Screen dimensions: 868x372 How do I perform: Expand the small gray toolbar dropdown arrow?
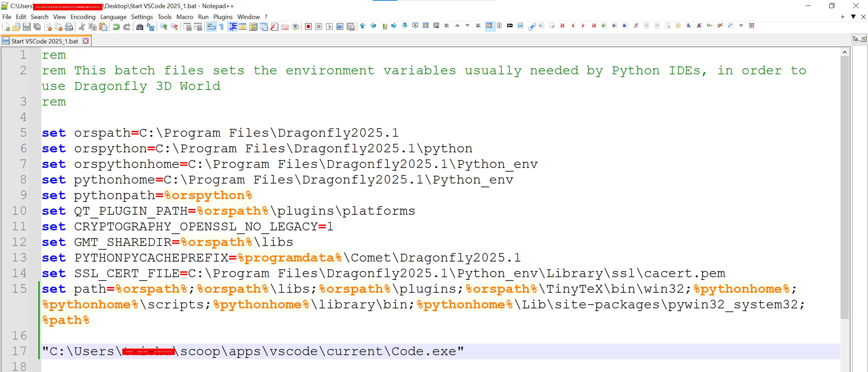pyautogui.click(x=741, y=26)
